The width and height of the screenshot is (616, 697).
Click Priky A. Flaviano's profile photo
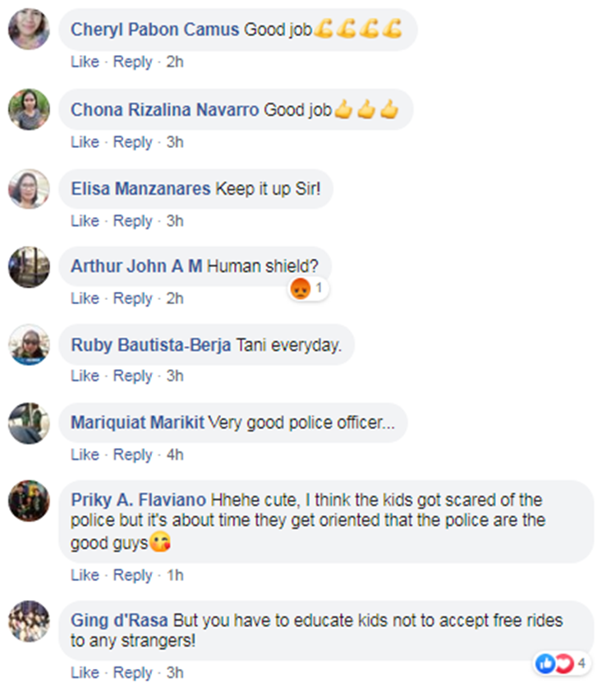coord(29,501)
